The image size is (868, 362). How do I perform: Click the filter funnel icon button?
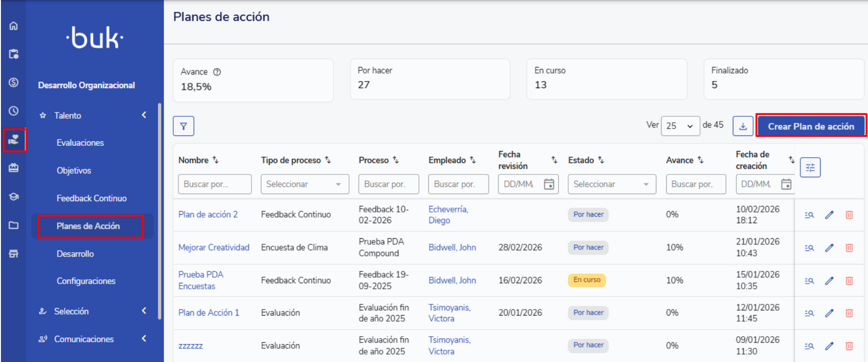click(x=183, y=126)
